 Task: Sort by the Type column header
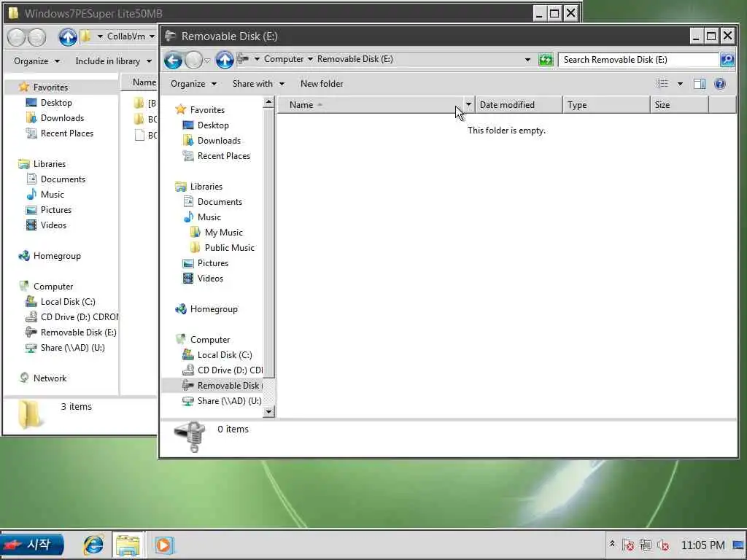pos(606,105)
